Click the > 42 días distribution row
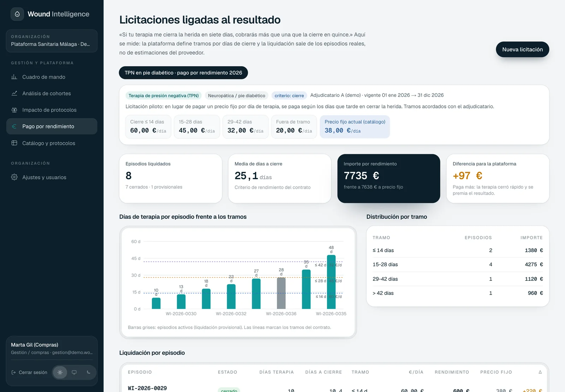565x392 pixels. click(458, 293)
